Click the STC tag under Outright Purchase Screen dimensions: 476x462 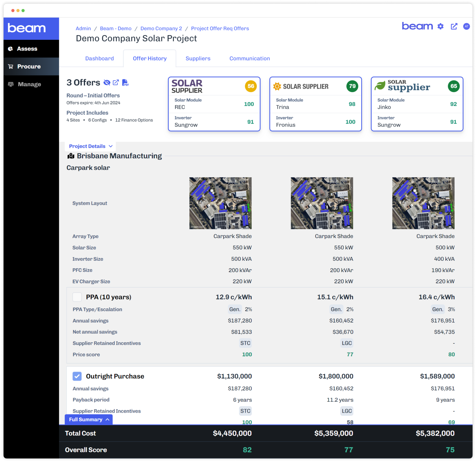(x=245, y=411)
